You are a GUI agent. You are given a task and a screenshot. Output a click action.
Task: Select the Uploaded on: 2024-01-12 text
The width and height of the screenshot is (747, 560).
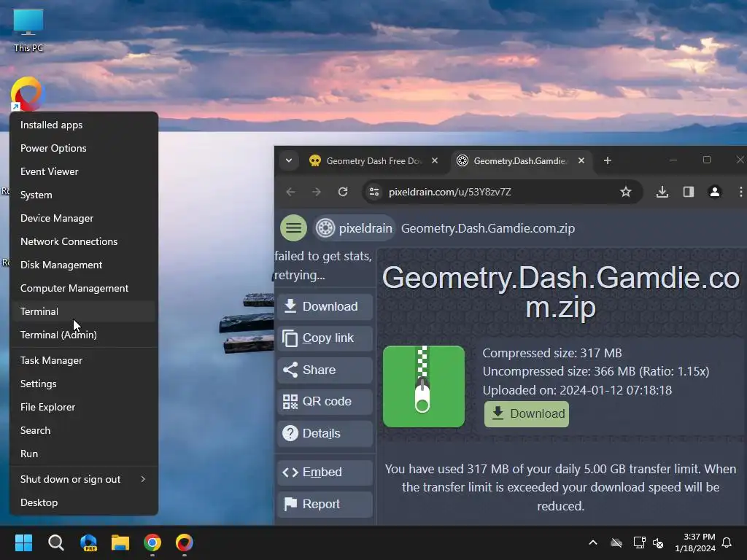(x=577, y=391)
